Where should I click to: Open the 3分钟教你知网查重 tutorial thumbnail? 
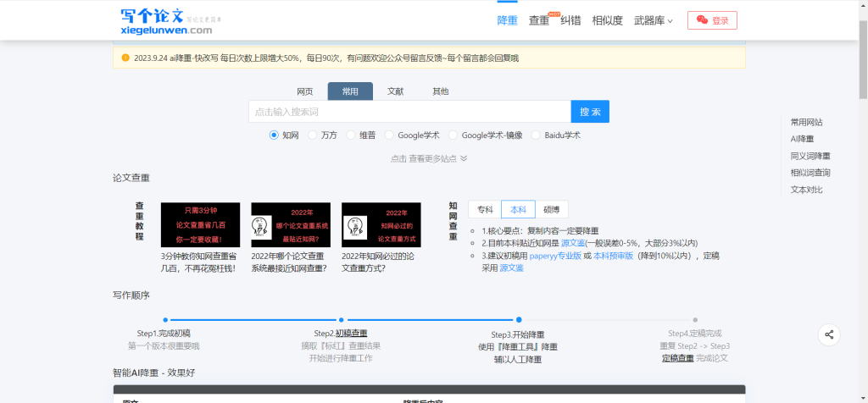[200, 224]
